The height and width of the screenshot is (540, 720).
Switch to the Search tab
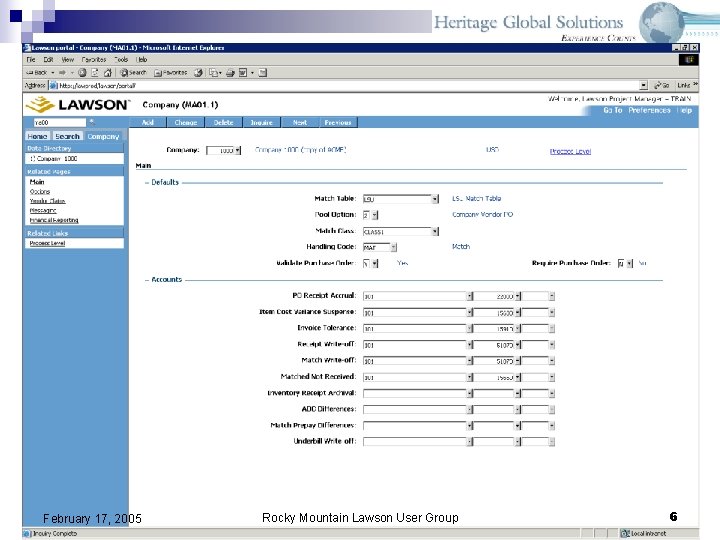pyautogui.click(x=67, y=136)
